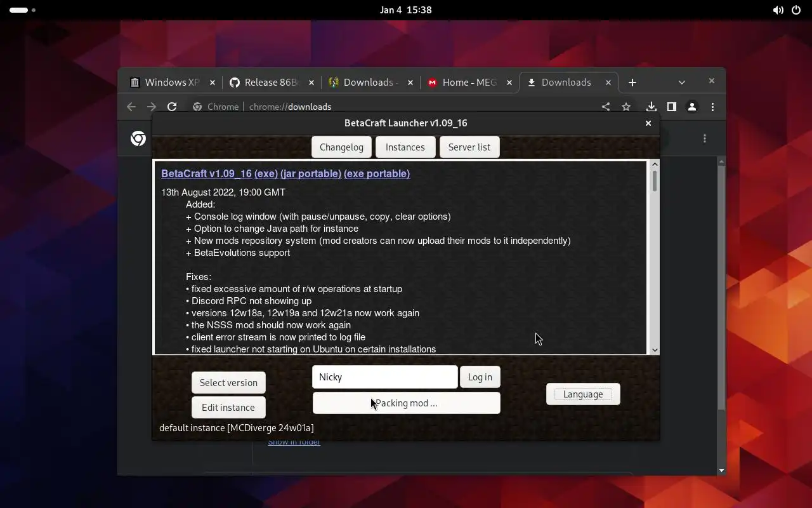812x508 pixels.
Task: Click the '+ BetaEvolutions support' changelog line
Action: [238, 253]
